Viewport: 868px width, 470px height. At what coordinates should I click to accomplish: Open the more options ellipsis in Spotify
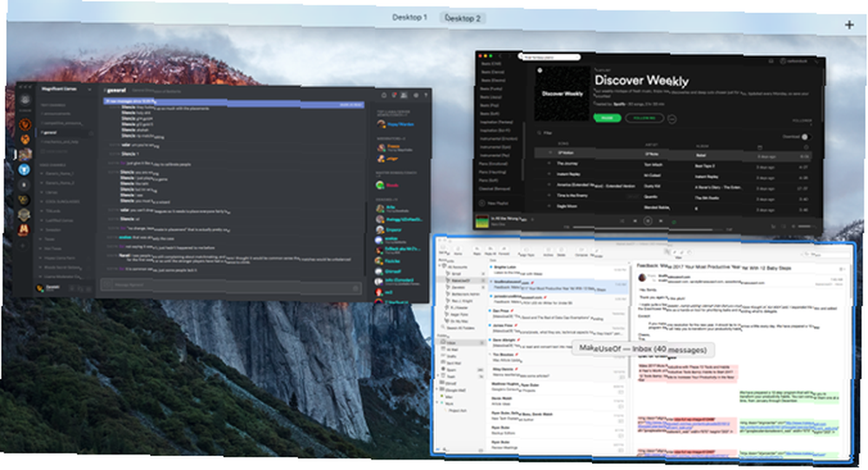(x=672, y=119)
